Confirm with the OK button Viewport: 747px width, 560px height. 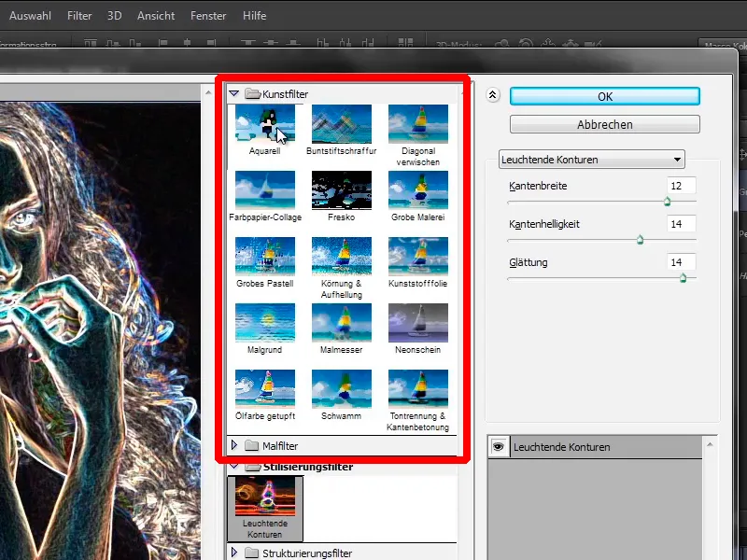(x=605, y=96)
